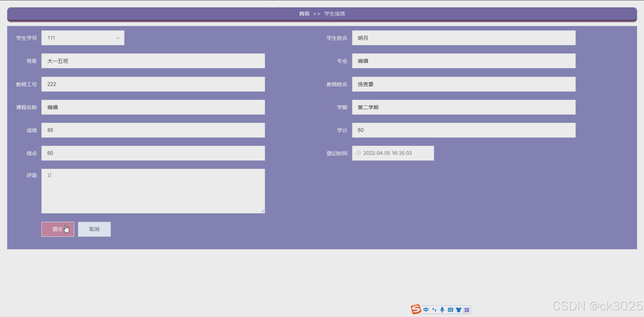Select the 学期 field with 第二学期
This screenshot has width=644, height=317.
(464, 107)
